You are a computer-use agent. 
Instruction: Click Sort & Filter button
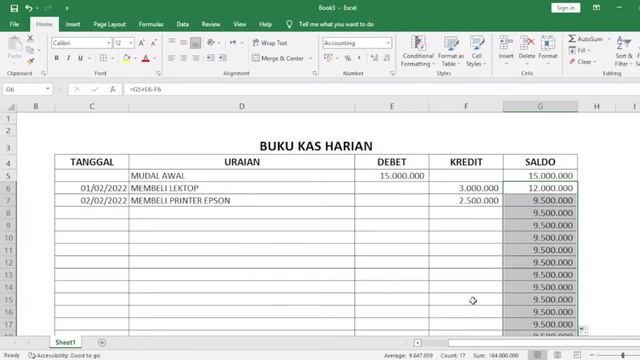[x=624, y=51]
